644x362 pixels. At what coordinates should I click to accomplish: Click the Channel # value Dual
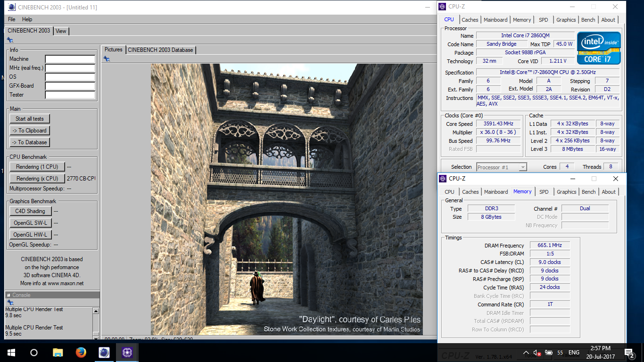point(585,208)
